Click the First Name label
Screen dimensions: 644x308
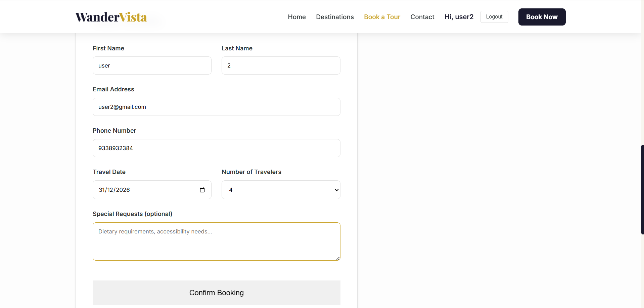(108, 48)
